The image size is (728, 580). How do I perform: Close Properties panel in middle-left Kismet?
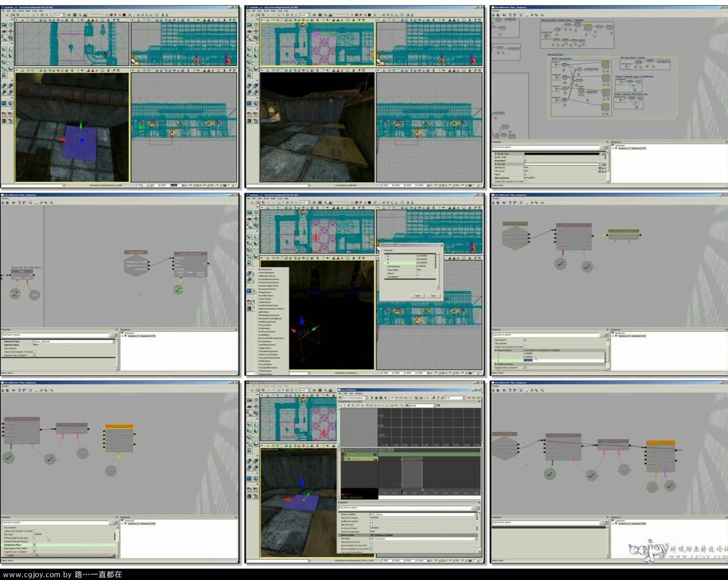tap(117, 330)
